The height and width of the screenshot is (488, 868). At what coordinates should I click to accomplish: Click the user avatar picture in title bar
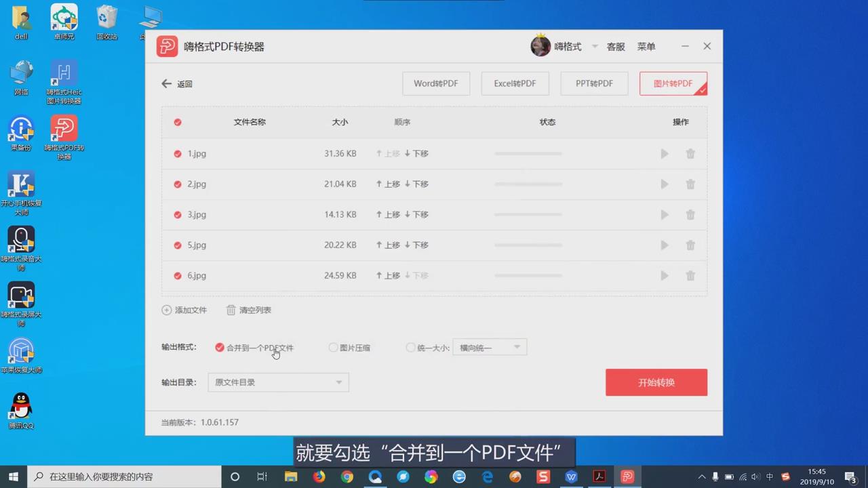coord(540,46)
